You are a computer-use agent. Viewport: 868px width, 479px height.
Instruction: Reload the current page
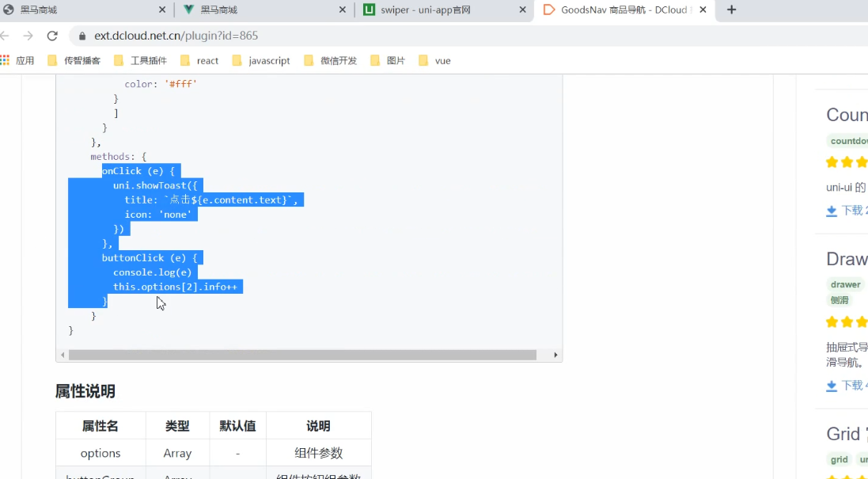[52, 36]
